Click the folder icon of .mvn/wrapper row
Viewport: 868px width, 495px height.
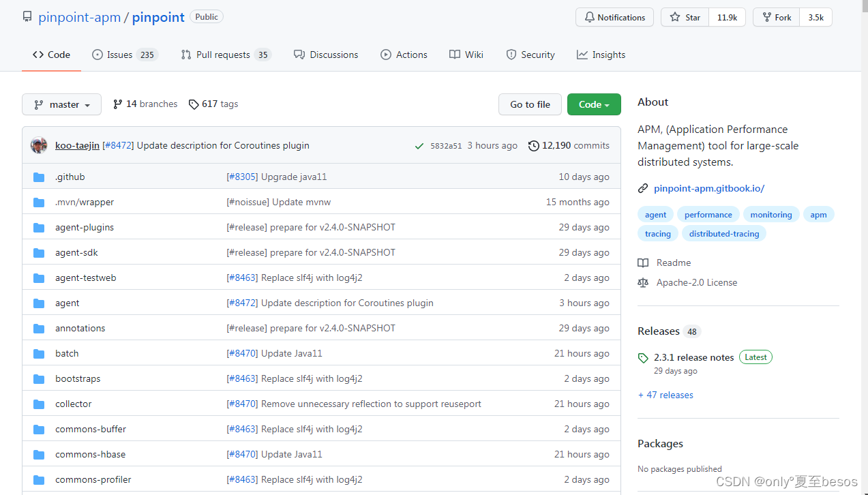tap(39, 202)
